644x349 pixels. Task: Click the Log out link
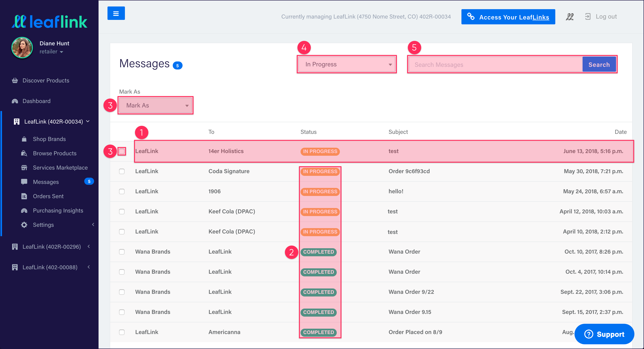click(x=606, y=17)
